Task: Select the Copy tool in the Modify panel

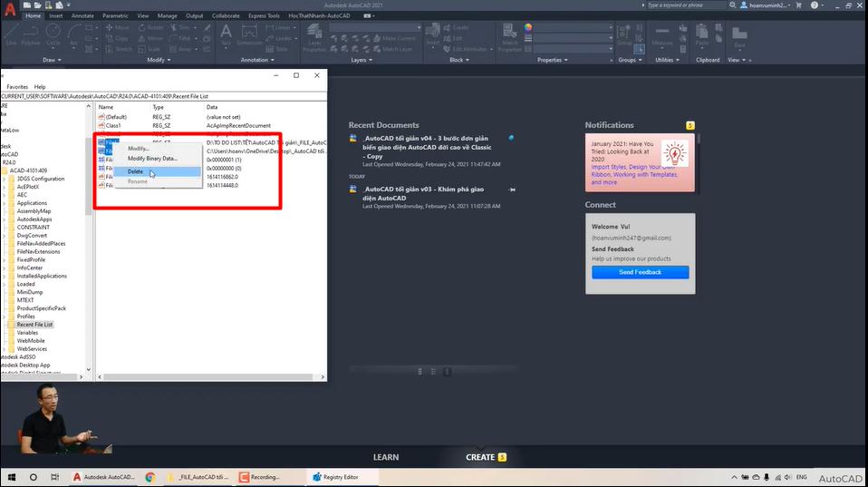Action: tap(117, 38)
